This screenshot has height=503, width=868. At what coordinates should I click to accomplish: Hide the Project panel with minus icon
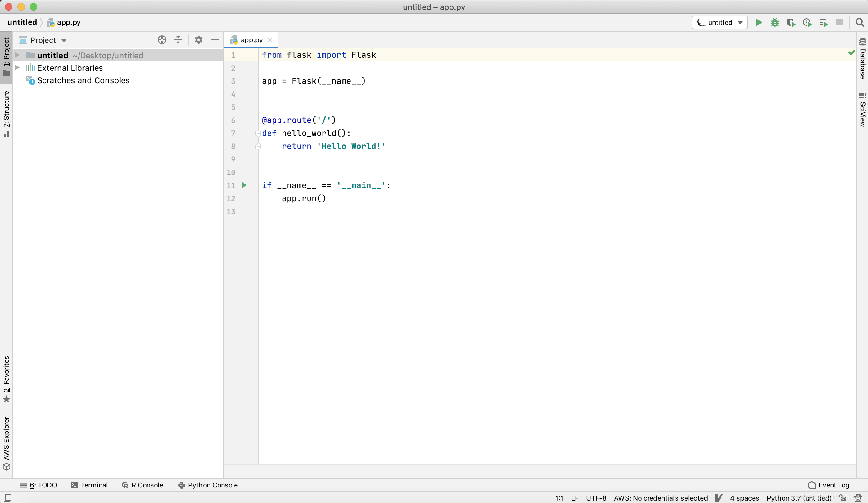pyautogui.click(x=215, y=40)
